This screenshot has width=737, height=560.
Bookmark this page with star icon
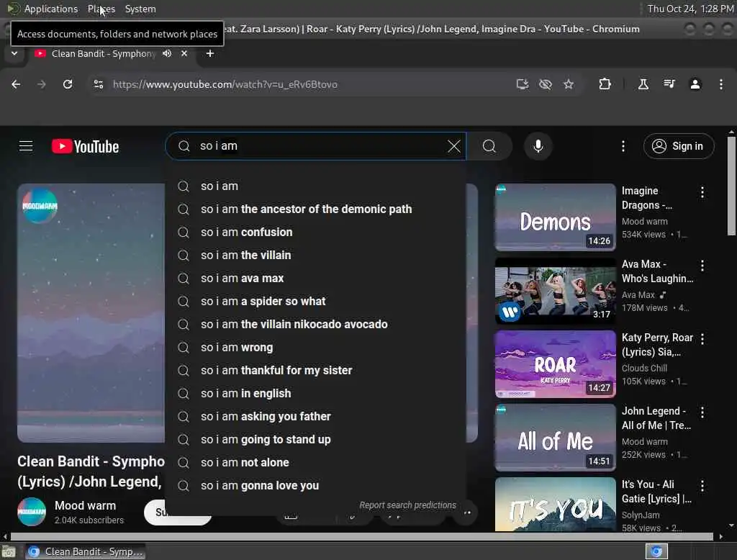tap(569, 84)
